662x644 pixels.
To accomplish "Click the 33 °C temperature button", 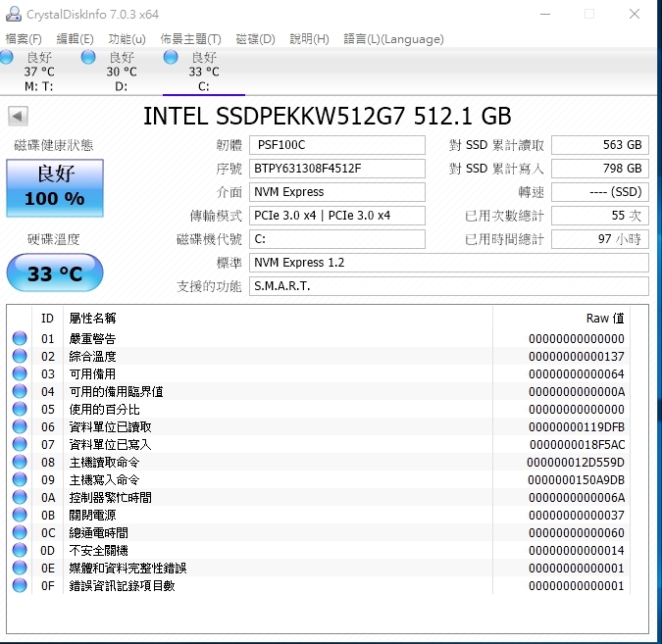I will (55, 273).
